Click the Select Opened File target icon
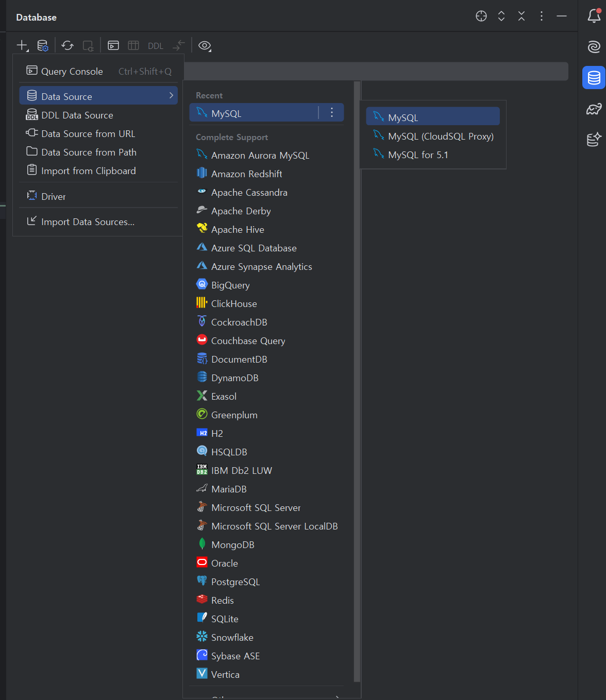606x700 pixels. coord(481,16)
